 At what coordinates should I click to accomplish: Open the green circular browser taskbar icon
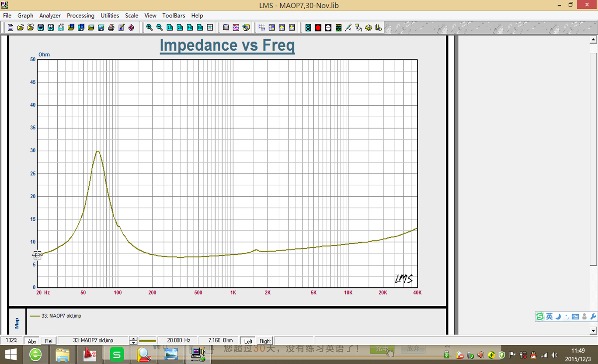pos(35,354)
